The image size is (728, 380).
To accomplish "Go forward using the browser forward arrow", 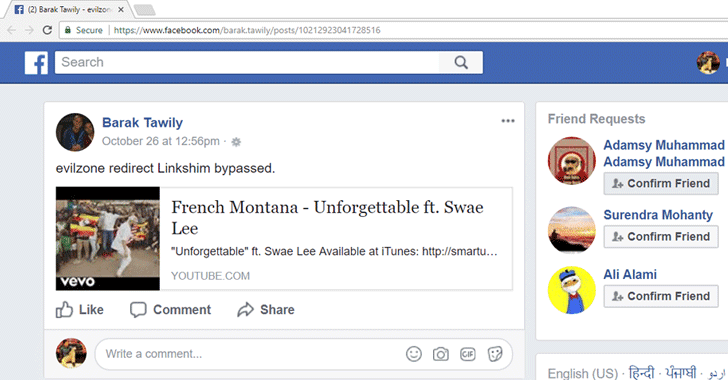I will tap(29, 30).
